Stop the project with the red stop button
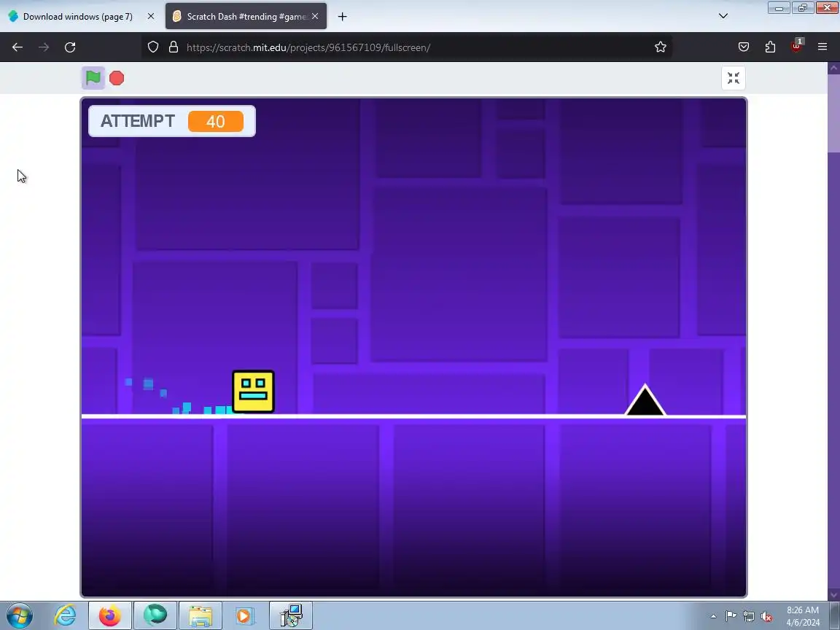 [x=117, y=78]
